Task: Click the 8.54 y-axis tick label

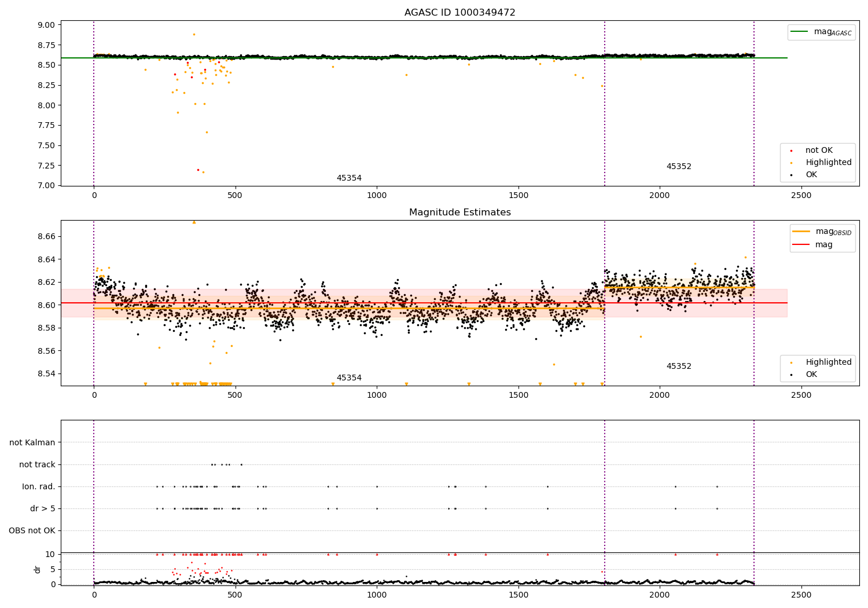Action: click(x=46, y=374)
